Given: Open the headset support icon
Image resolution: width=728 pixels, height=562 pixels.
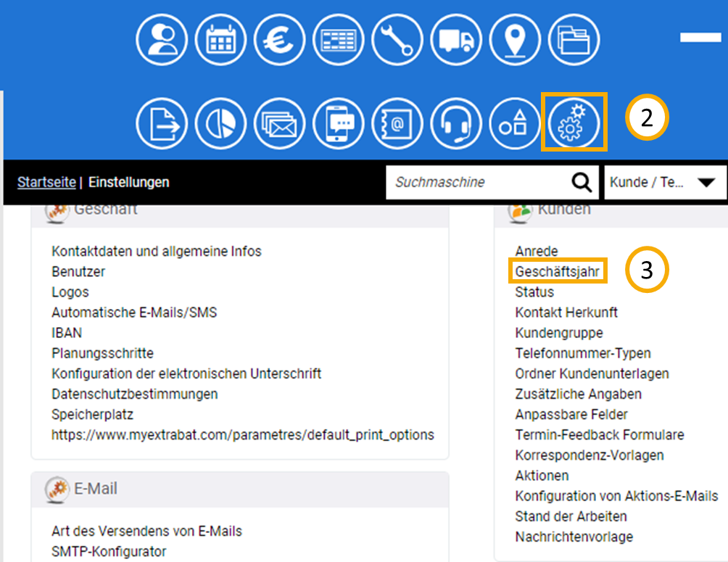Looking at the screenshot, I should [456, 123].
